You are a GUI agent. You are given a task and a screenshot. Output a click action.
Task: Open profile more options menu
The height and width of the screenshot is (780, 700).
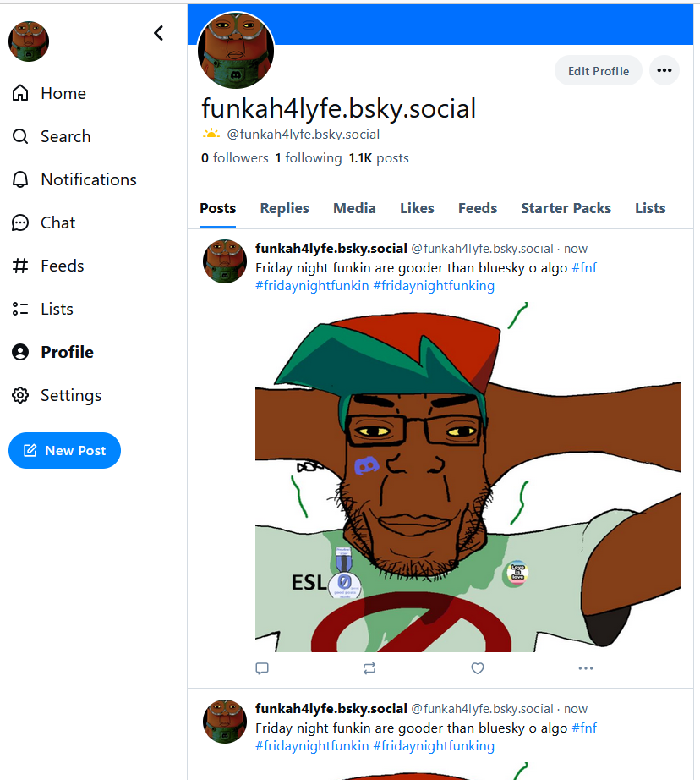point(664,70)
